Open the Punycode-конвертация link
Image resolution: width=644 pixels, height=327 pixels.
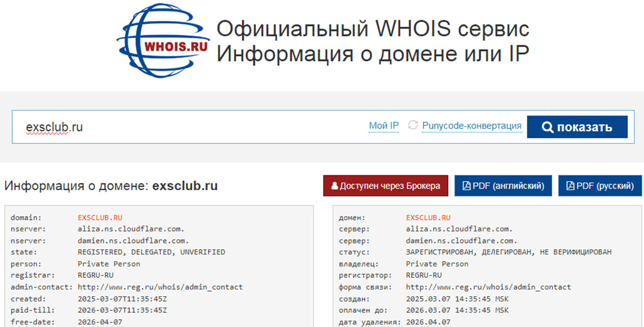click(x=472, y=126)
